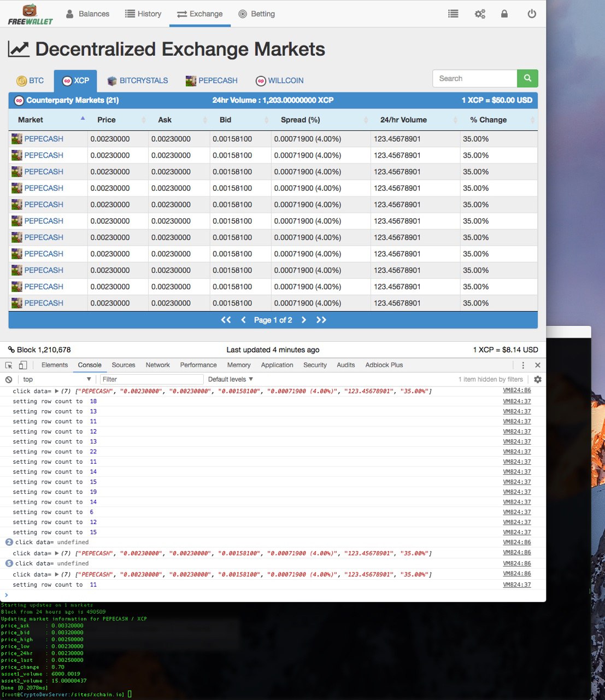Open settings gears icon in header
This screenshot has width=605, height=700.
tap(480, 14)
